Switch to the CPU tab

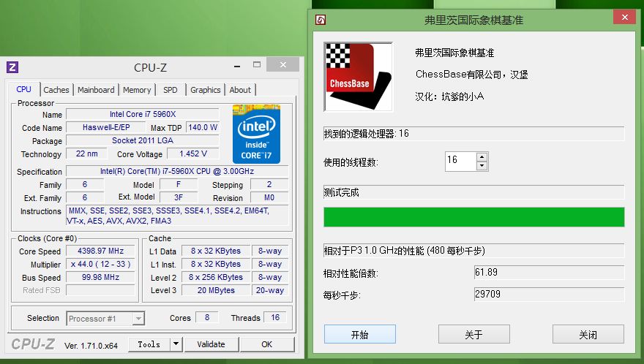tap(24, 89)
